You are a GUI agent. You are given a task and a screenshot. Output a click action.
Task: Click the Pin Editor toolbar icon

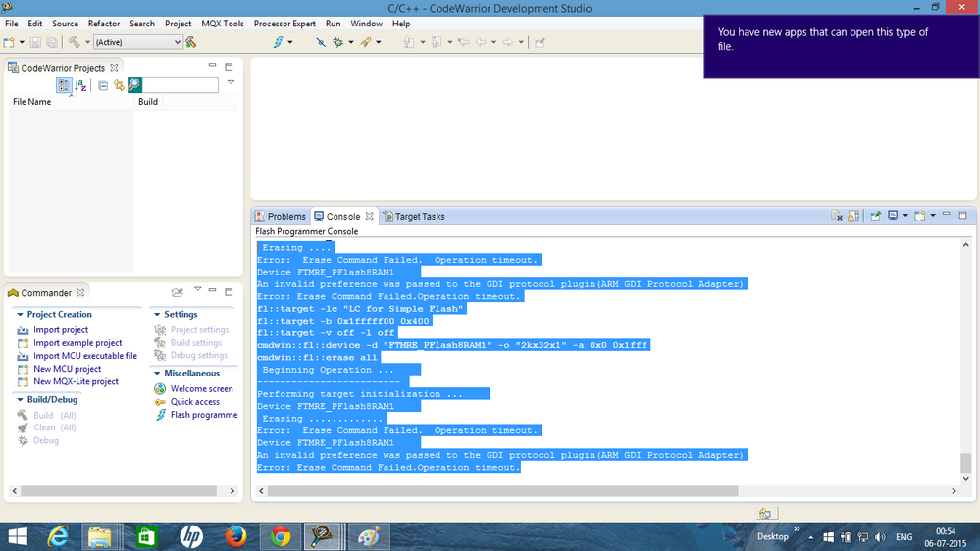tap(540, 42)
